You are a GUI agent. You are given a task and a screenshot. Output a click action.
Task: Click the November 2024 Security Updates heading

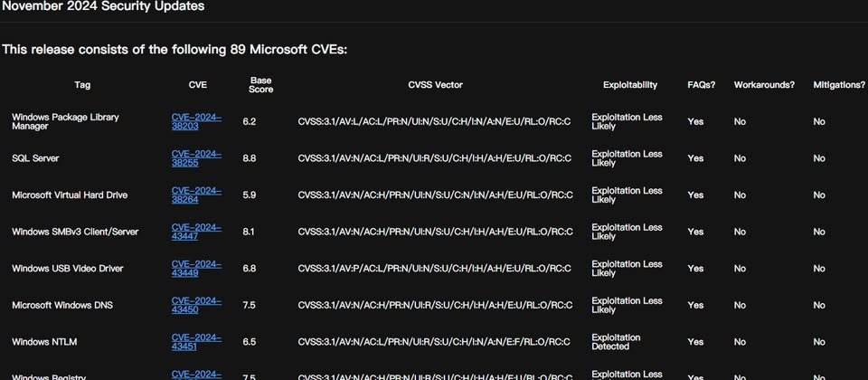[103, 6]
